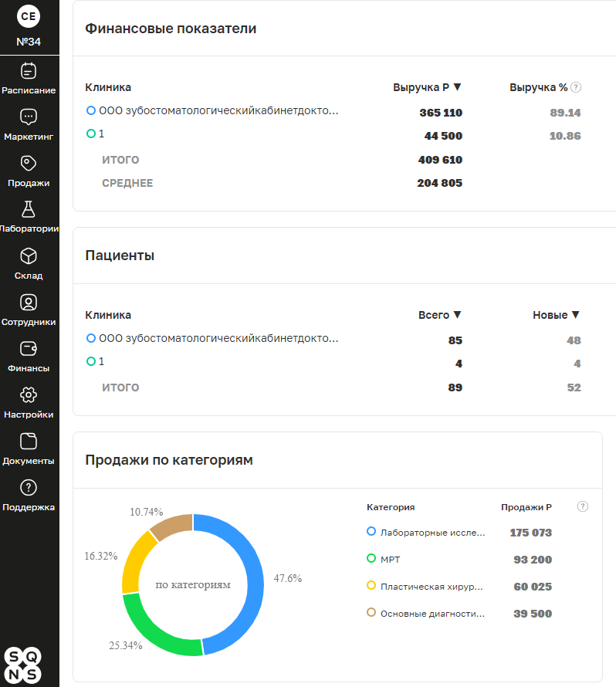616x687 pixels.
Task: Click total revenue 409 610
Action: tap(440, 160)
